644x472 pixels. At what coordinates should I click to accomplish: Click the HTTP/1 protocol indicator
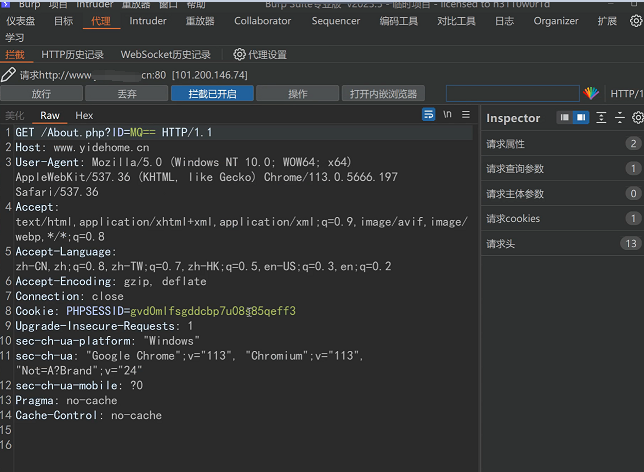coord(627,94)
